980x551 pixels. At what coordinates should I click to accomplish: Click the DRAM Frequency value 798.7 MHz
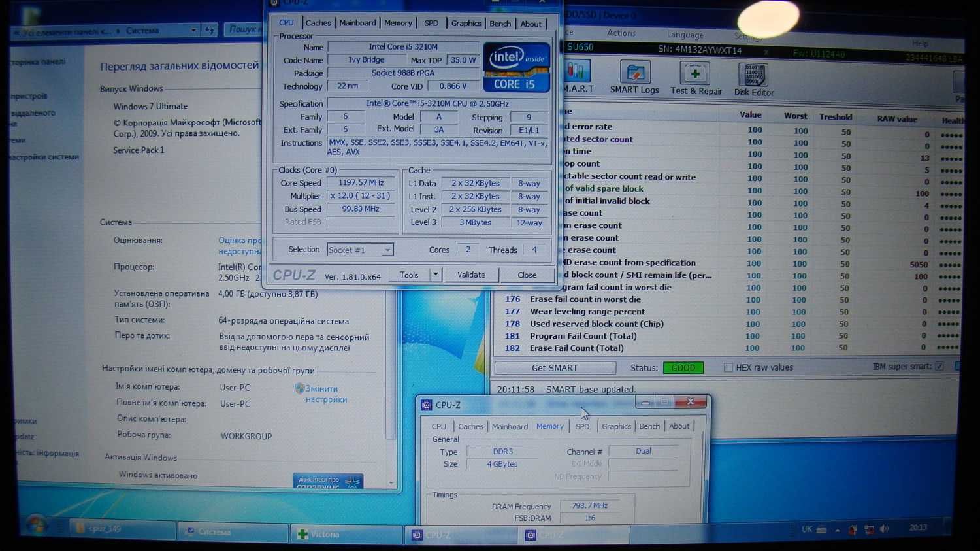point(590,506)
